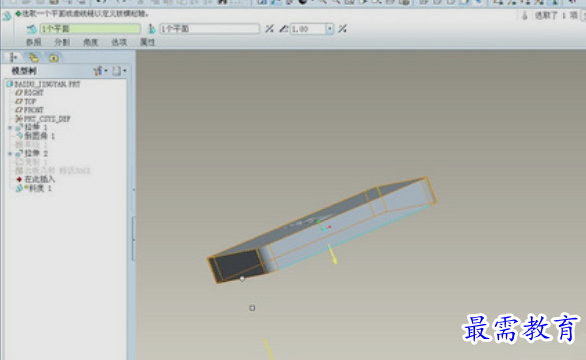Flip the pull direction
Screen dimensions: 586x360
coord(269,29)
